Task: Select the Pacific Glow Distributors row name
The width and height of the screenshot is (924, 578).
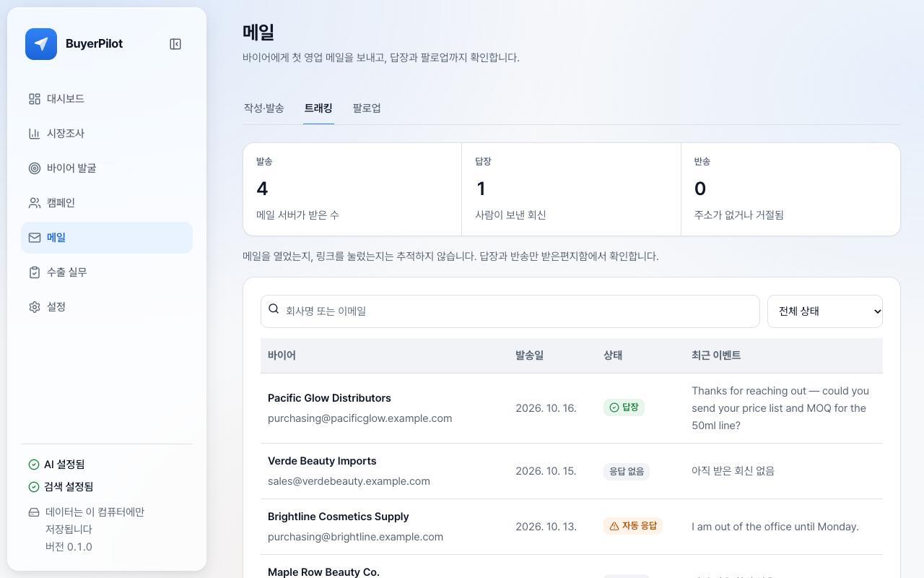Action: [x=329, y=398]
